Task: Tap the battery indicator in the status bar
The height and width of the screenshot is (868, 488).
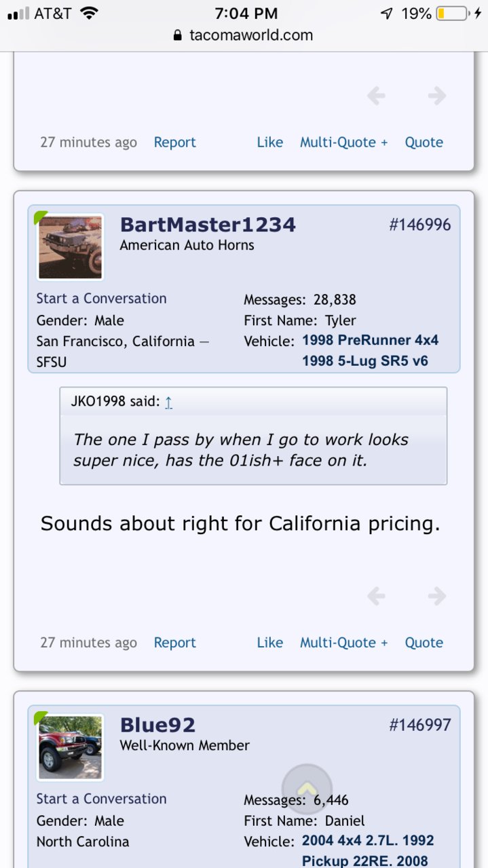Action: [453, 13]
